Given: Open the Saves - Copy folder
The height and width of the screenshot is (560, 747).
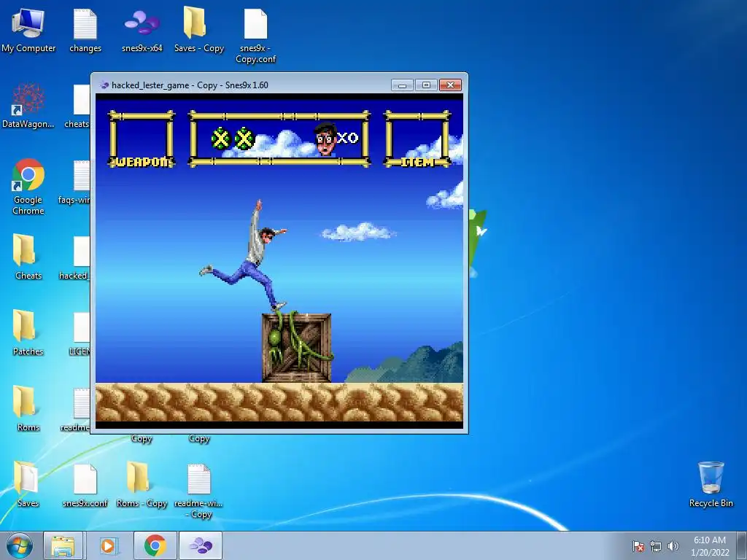Looking at the screenshot, I should pos(198,29).
